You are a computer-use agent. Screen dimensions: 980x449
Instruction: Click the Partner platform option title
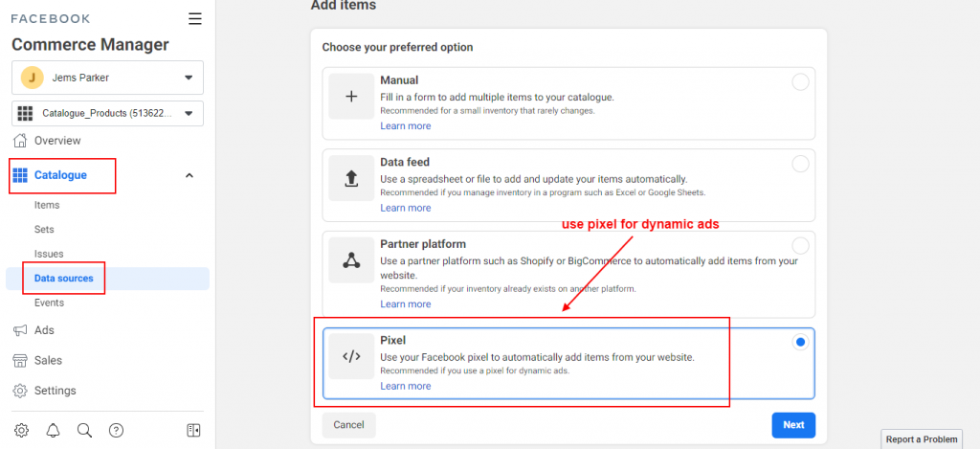click(x=423, y=244)
